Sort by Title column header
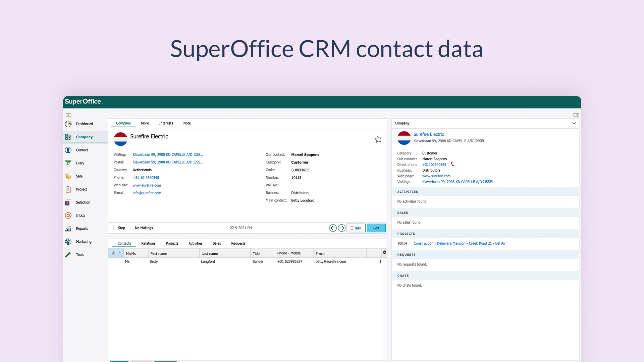Screen dimensions: 644x362 262,254
